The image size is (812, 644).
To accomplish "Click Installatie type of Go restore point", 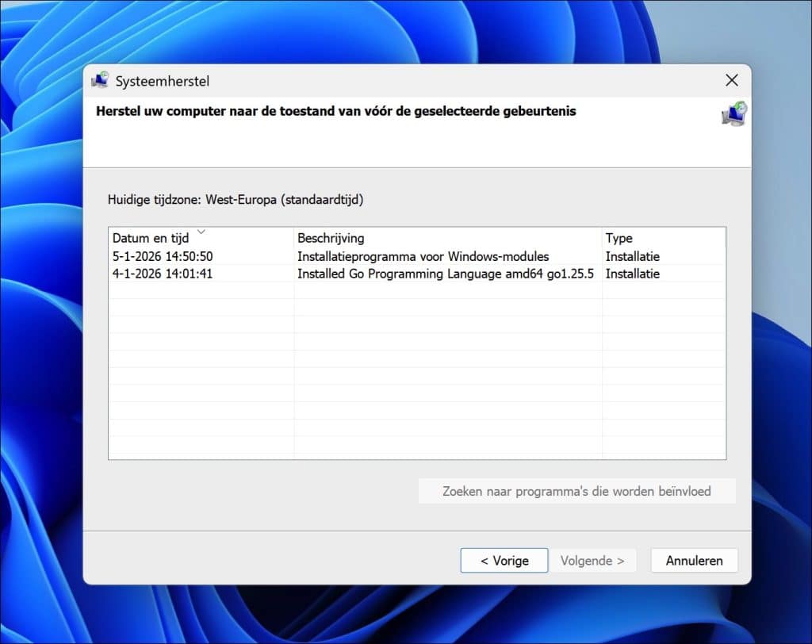I will click(632, 274).
